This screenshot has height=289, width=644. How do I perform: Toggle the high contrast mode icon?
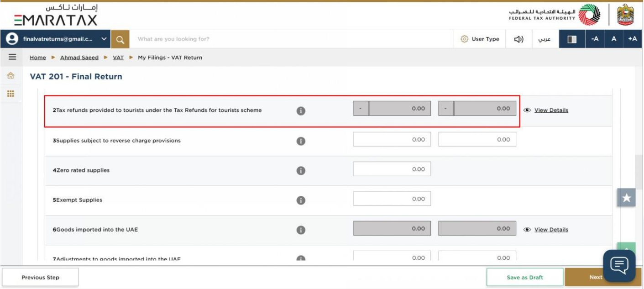572,39
